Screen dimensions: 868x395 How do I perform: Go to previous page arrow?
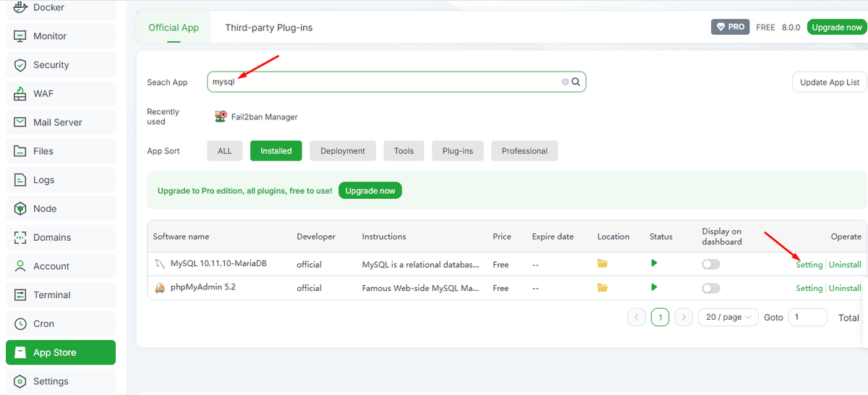pyautogui.click(x=637, y=318)
